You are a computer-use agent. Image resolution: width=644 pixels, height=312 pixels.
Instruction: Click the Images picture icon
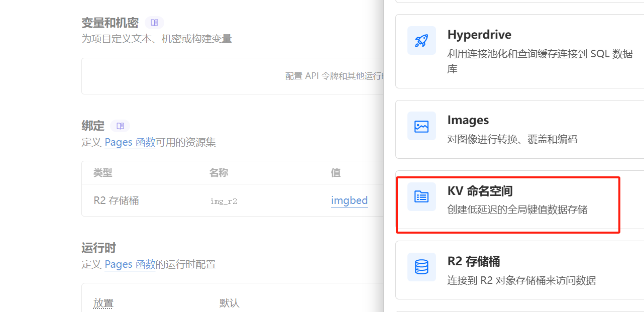pos(421,126)
